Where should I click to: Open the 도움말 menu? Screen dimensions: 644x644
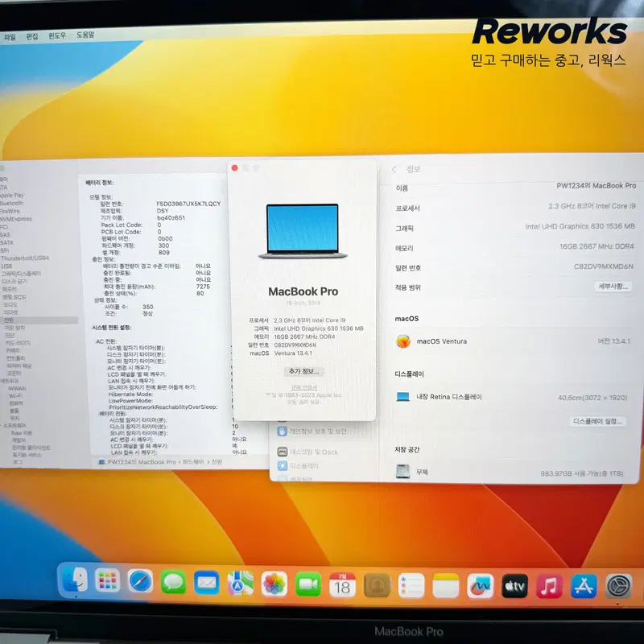coord(85,35)
